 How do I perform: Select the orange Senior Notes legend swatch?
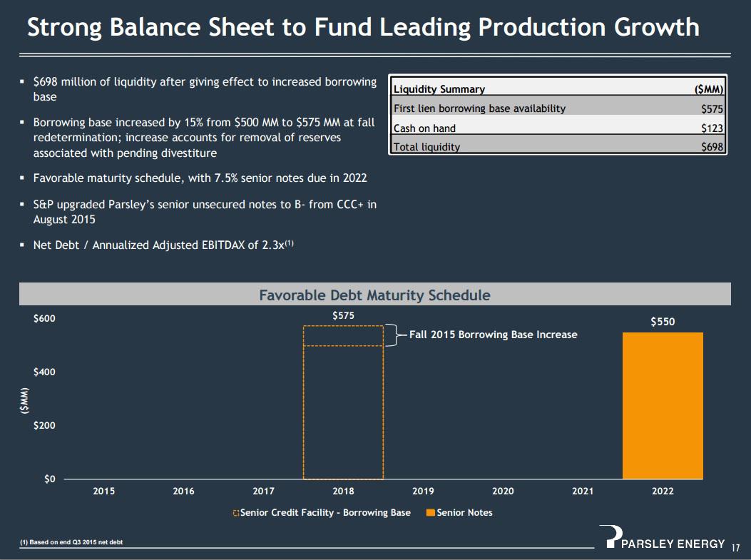[x=429, y=512]
